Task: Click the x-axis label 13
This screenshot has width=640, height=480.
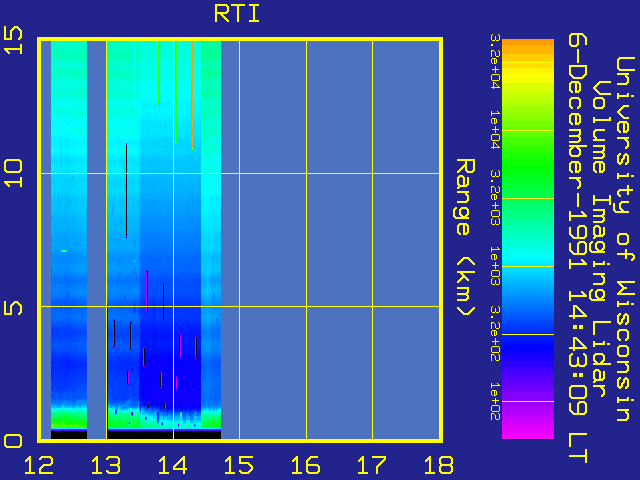Action: click(106, 465)
